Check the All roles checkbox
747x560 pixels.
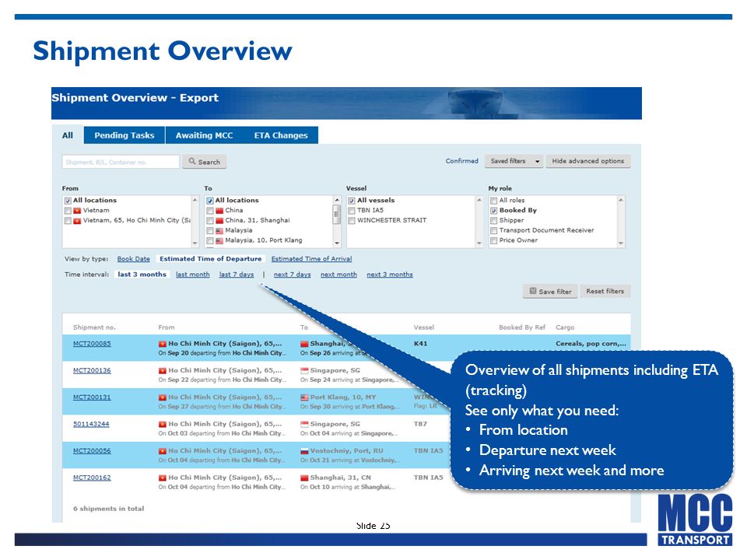click(493, 201)
